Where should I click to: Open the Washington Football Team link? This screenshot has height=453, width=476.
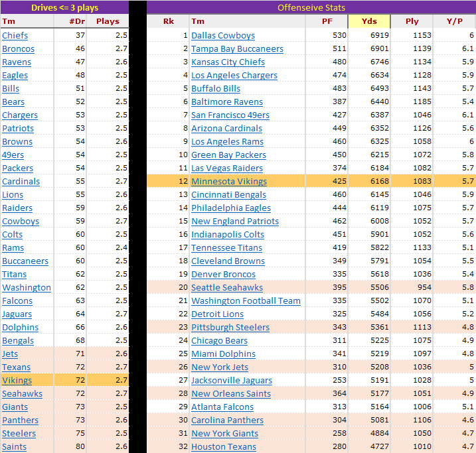tap(246, 301)
